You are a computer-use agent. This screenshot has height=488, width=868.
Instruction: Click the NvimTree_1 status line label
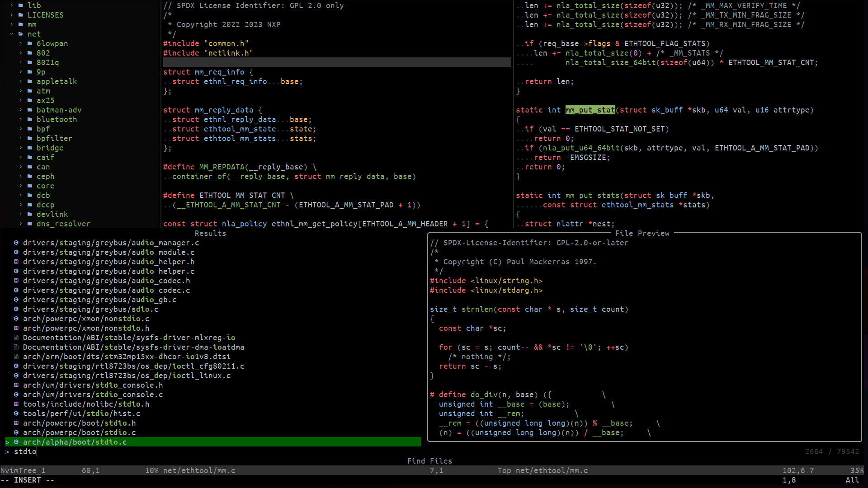click(x=23, y=470)
